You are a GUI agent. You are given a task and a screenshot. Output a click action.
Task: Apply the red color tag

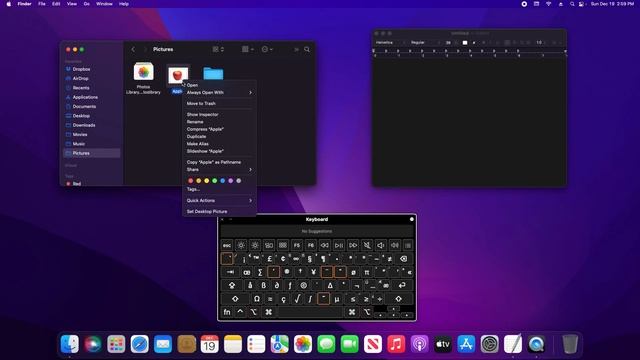pos(190,180)
